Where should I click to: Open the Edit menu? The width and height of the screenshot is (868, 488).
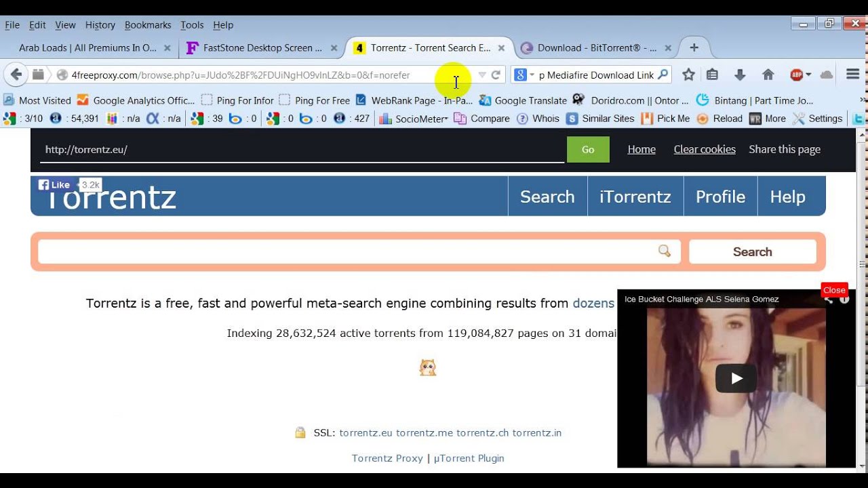pos(37,24)
